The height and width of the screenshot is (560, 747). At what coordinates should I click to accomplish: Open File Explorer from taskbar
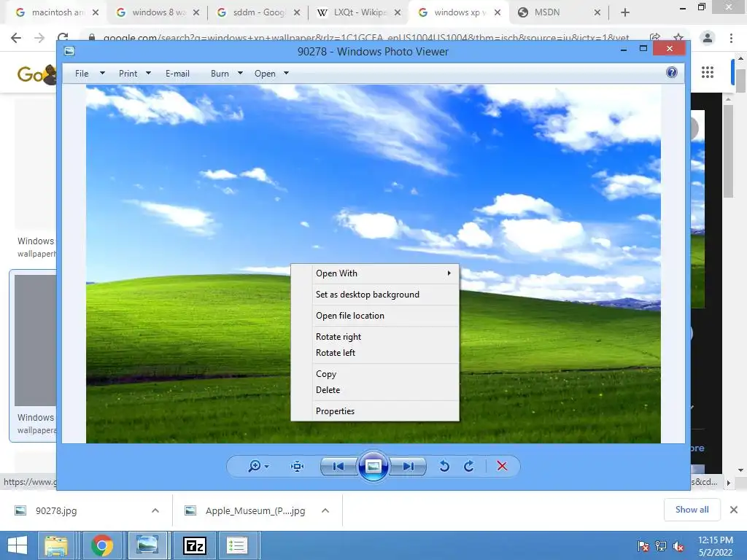56,545
